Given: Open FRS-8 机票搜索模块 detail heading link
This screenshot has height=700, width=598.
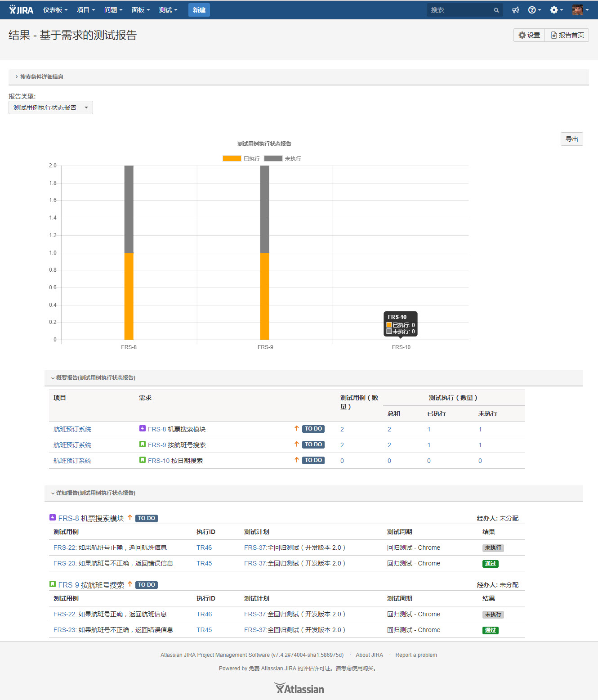Looking at the screenshot, I should click(x=91, y=518).
